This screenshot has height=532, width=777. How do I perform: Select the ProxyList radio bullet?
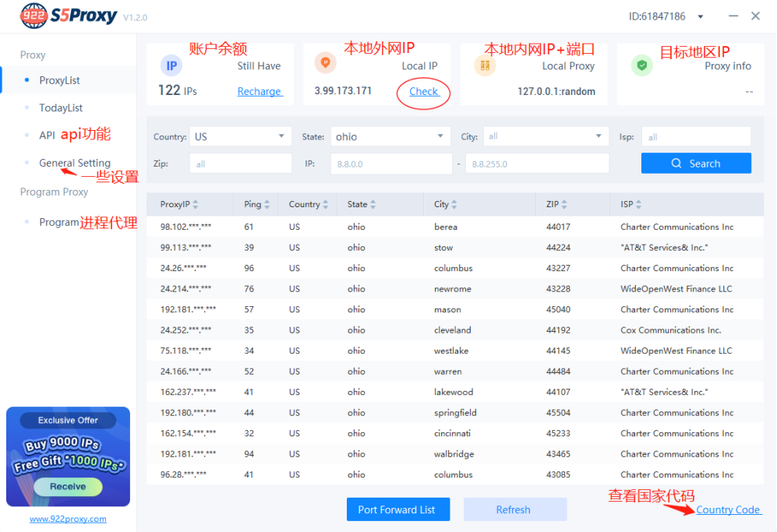pos(26,79)
